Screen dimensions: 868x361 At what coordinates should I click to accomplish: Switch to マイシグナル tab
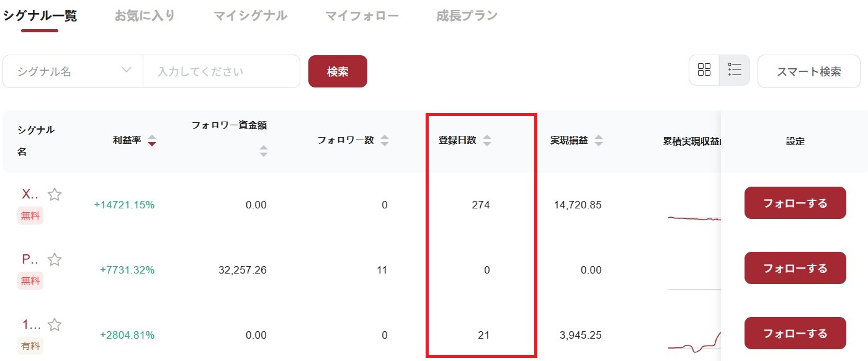pyautogui.click(x=250, y=16)
